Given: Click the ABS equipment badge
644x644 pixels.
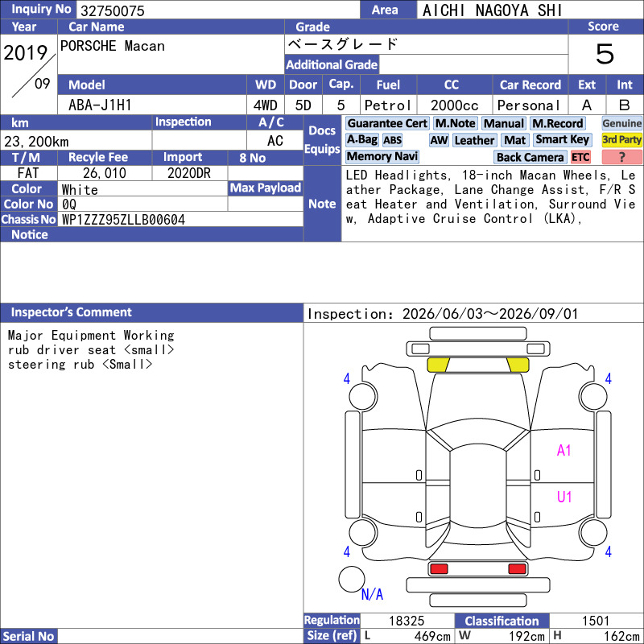Looking at the screenshot, I should click(393, 140).
